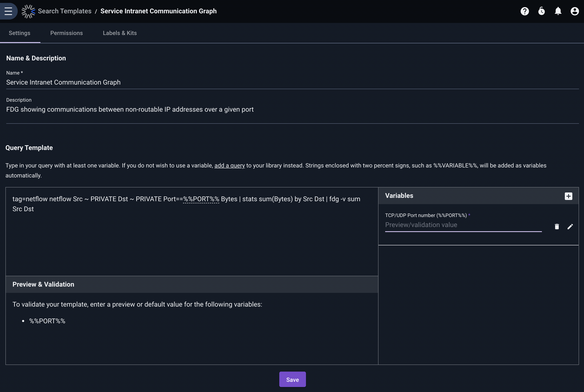The height and width of the screenshot is (392, 584).
Task: Click the Preview/validation value input
Action: [x=463, y=225]
